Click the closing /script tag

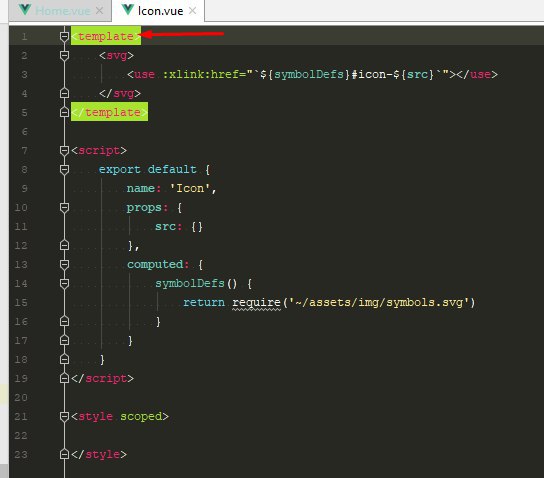coord(102,378)
